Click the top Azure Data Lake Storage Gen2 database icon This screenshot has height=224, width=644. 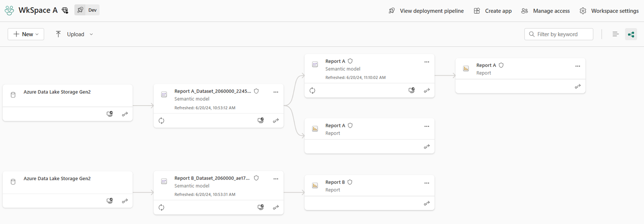[x=13, y=95]
